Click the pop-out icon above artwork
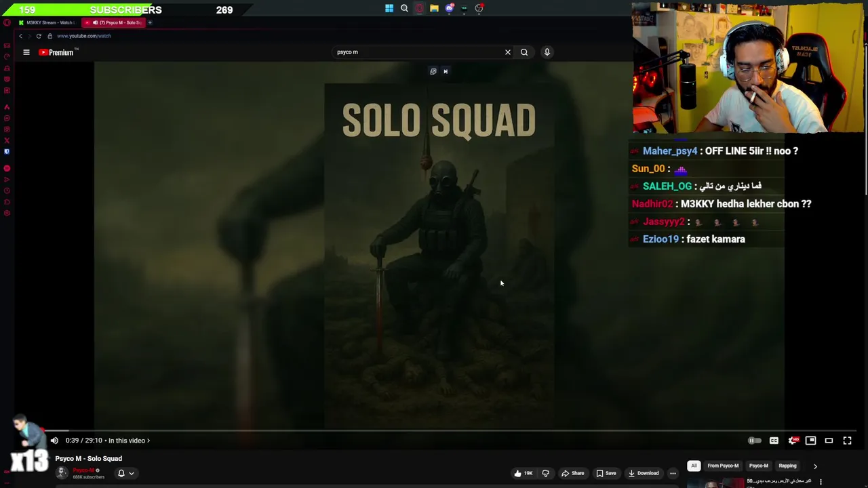The height and width of the screenshot is (488, 868). point(433,71)
